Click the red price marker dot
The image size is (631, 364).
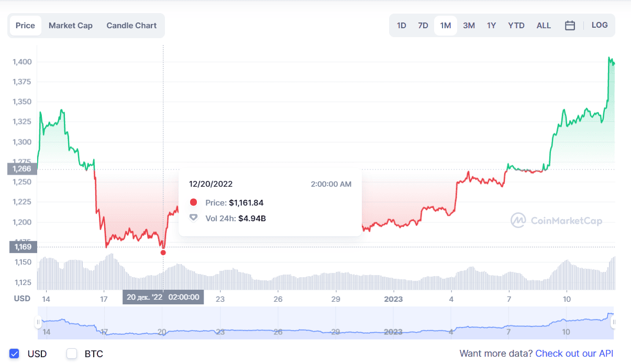click(x=163, y=253)
